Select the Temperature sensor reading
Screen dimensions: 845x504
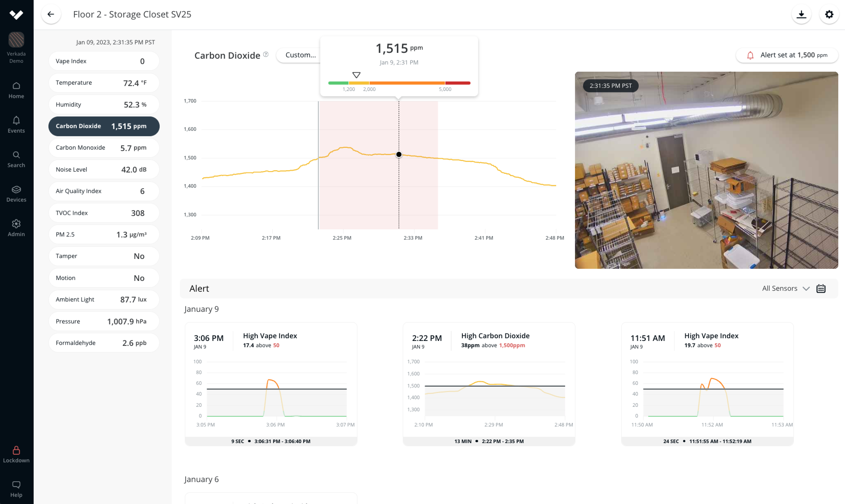point(104,83)
